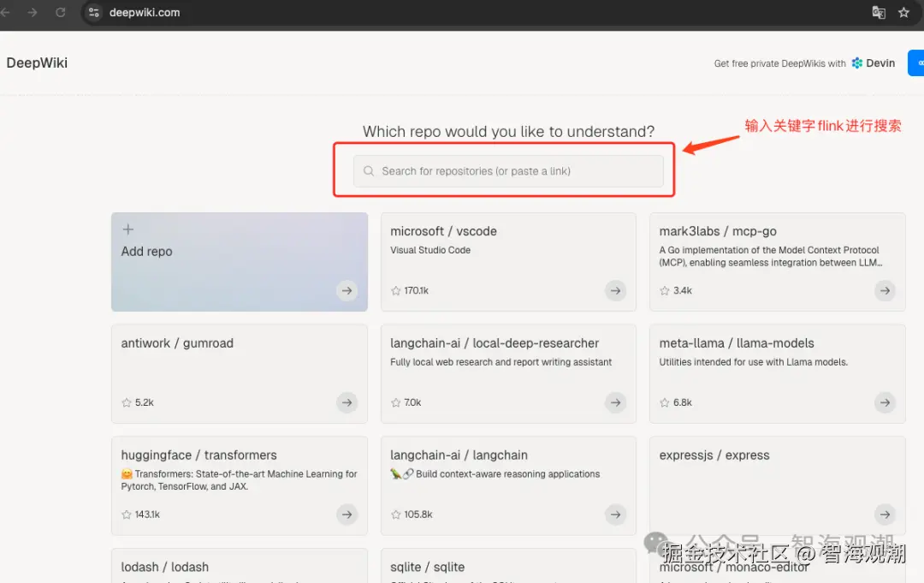The image size is (924, 583).
Task: Click star icon showing 3.4k
Action: tap(665, 290)
